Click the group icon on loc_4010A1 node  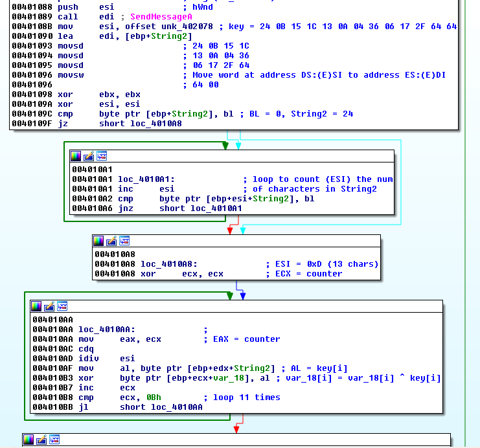101,156
